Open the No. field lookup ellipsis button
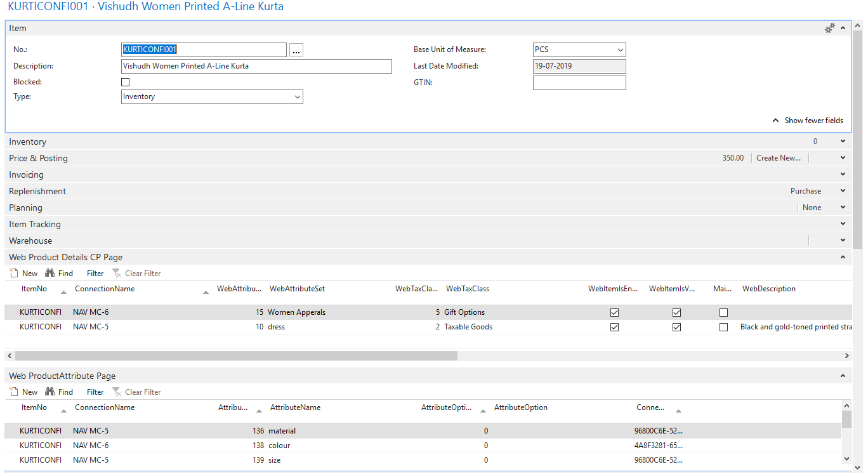Image resolution: width=868 pixels, height=476 pixels. pos(296,50)
